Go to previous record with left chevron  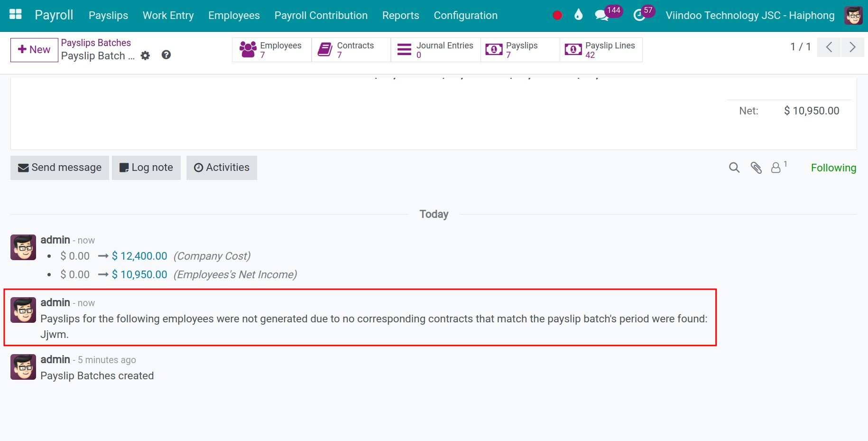click(829, 47)
